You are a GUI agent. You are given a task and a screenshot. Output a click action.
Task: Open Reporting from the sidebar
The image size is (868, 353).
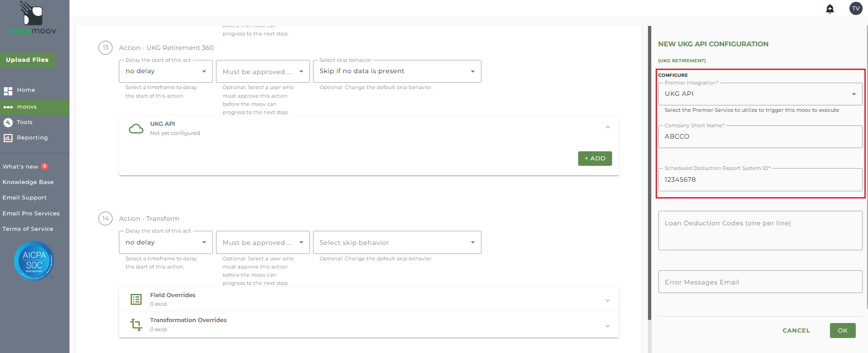coord(32,138)
